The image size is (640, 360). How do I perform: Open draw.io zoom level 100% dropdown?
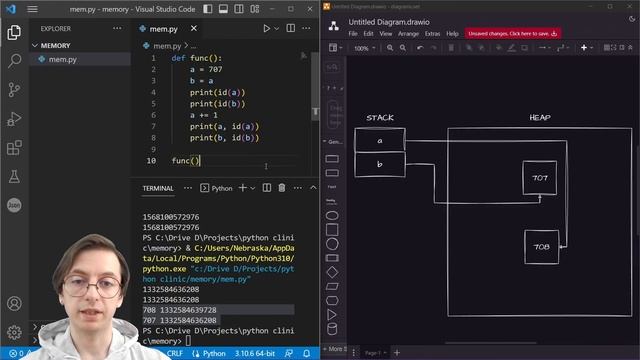[364, 48]
